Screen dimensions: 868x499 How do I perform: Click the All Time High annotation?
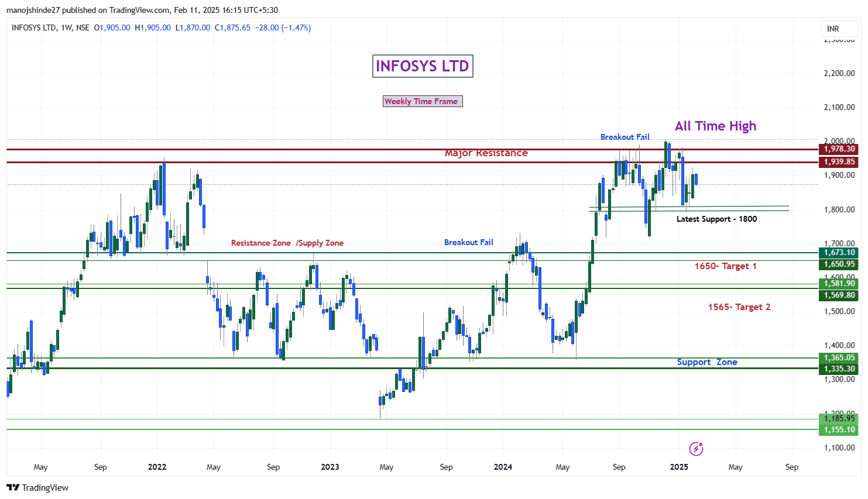tap(715, 126)
